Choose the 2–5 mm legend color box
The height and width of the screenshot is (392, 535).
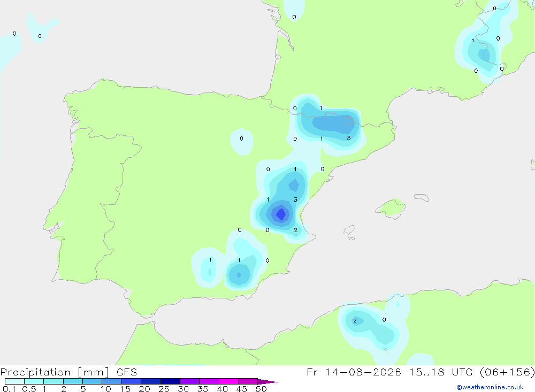click(73, 381)
